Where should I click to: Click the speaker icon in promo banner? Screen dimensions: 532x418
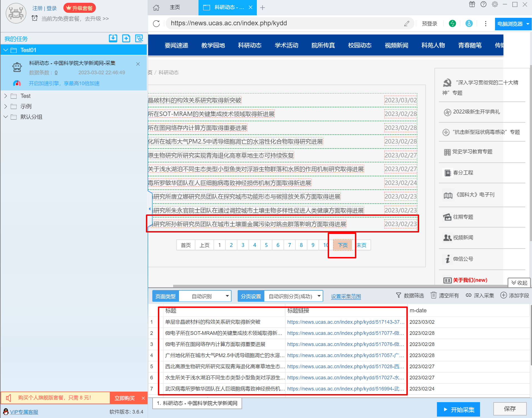pyautogui.click(x=9, y=398)
